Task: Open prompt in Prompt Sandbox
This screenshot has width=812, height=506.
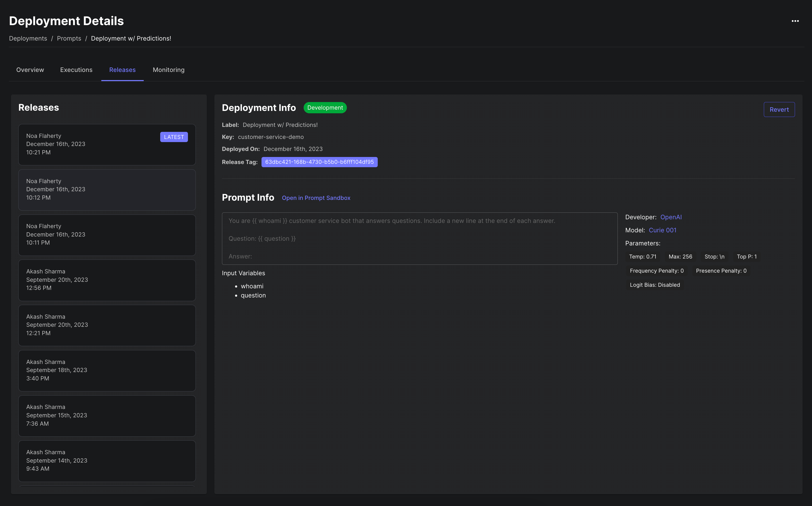Action: [x=316, y=198]
